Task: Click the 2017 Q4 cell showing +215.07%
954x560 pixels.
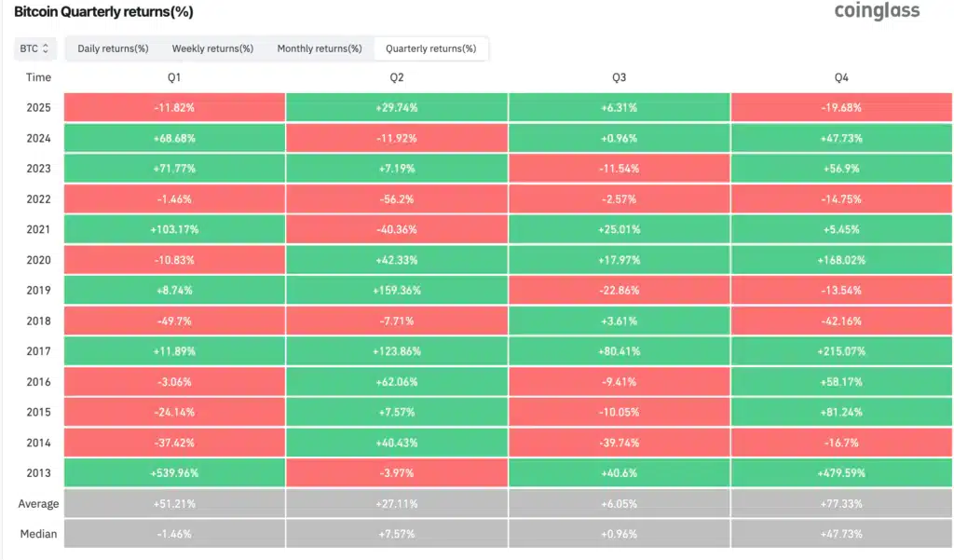Action: [841, 351]
